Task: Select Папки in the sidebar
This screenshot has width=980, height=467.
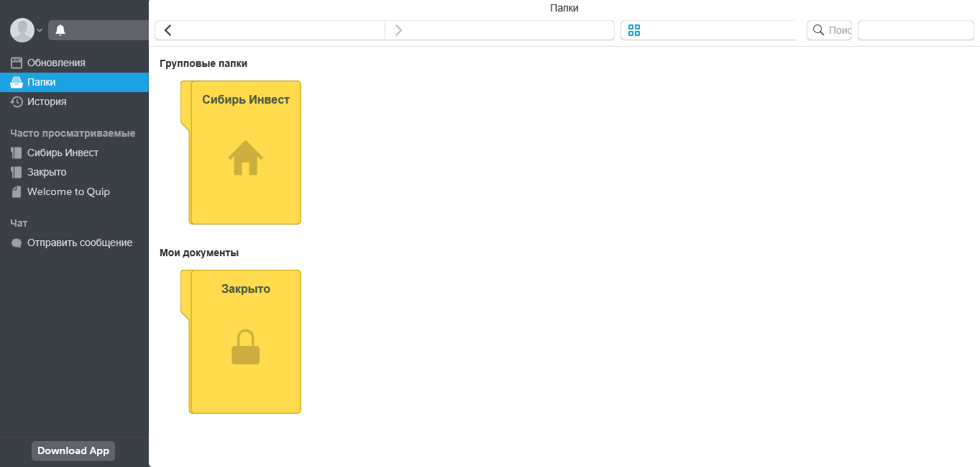Action: click(74, 82)
